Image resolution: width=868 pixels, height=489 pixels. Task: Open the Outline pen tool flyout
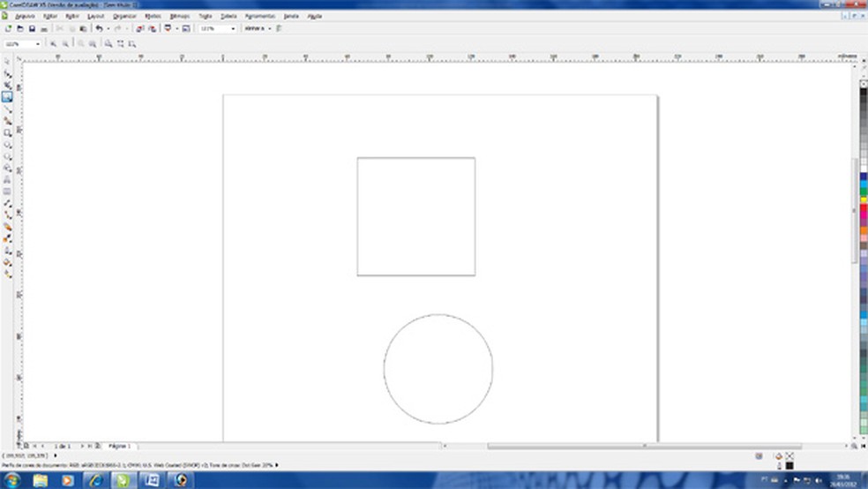[x=7, y=251]
